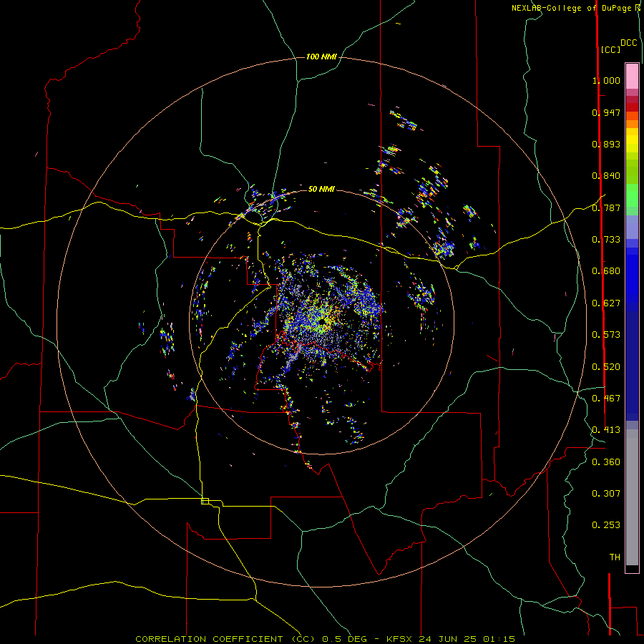Click the 0.733 scale value
This screenshot has height=644, width=644.
606,240
